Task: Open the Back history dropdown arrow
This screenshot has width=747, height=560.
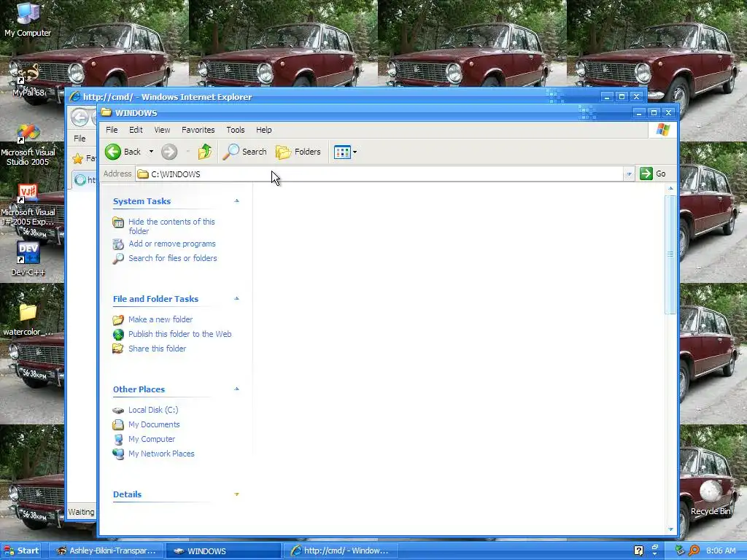Action: pos(151,152)
